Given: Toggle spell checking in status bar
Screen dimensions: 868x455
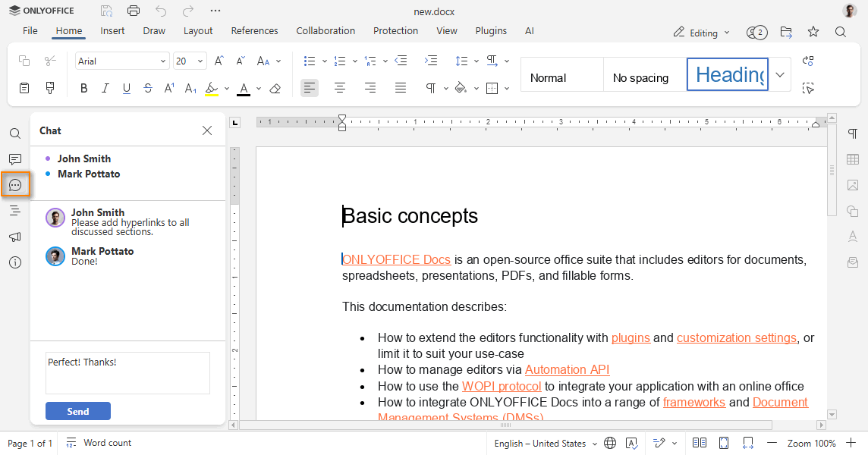Looking at the screenshot, I should [631, 443].
